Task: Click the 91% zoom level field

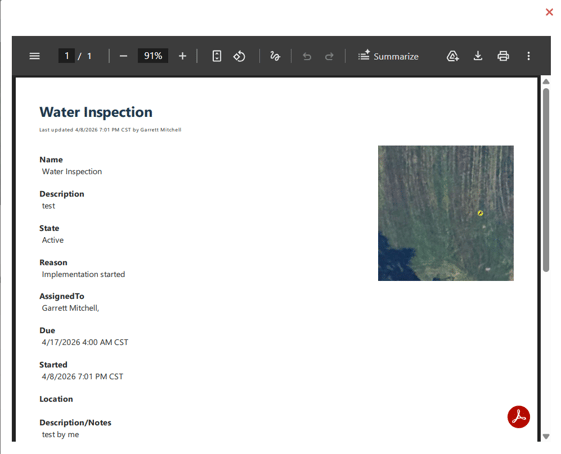Action: point(153,56)
